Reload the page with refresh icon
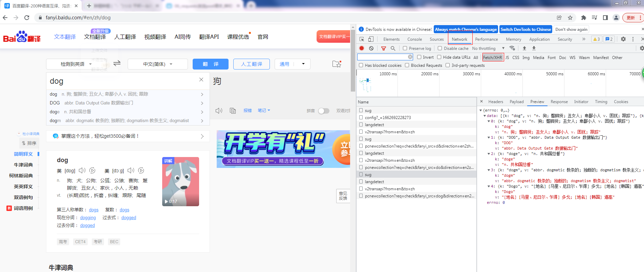The width and height of the screenshot is (644, 272). coord(27,18)
